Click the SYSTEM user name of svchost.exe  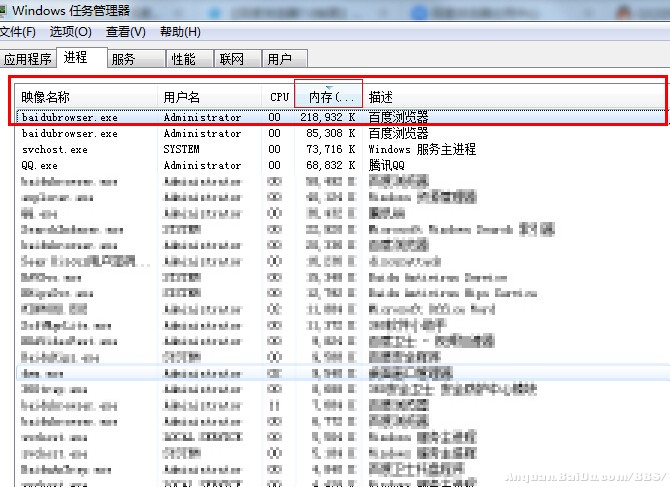pos(181,149)
